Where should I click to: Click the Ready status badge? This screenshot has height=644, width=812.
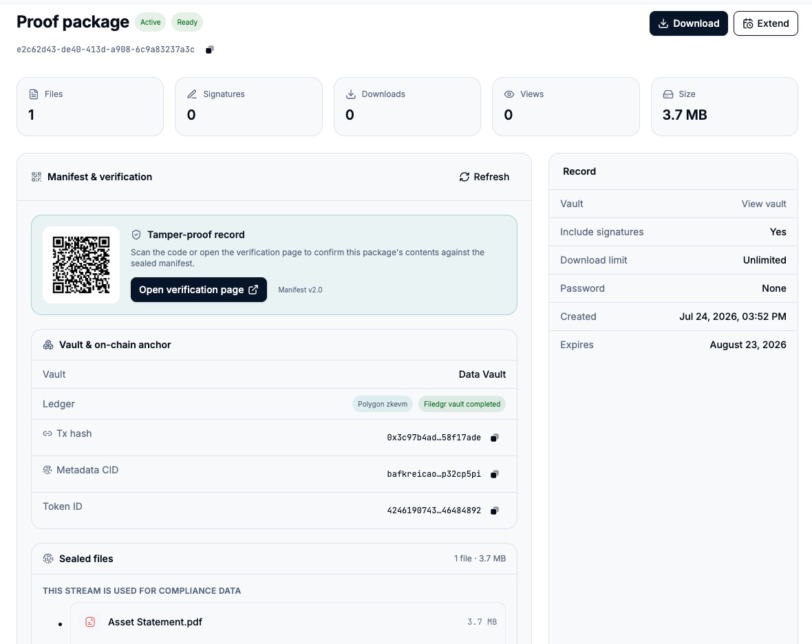click(187, 22)
